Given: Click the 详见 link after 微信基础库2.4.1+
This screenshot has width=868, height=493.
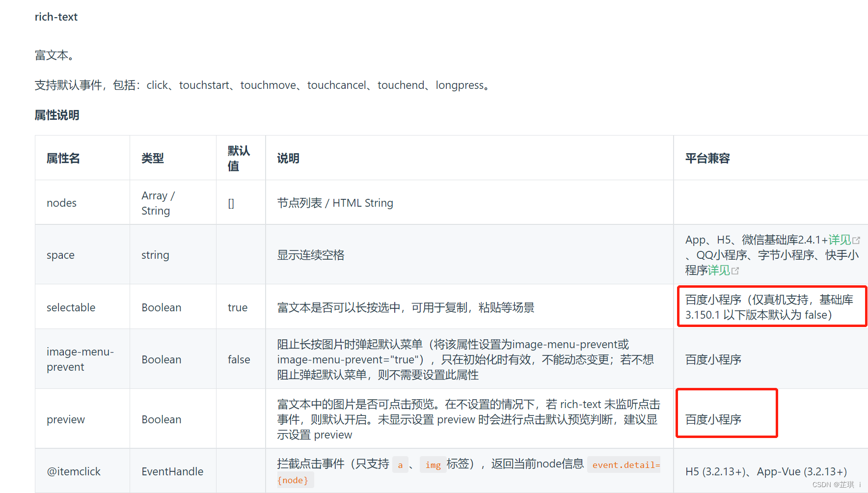Looking at the screenshot, I should pos(840,240).
